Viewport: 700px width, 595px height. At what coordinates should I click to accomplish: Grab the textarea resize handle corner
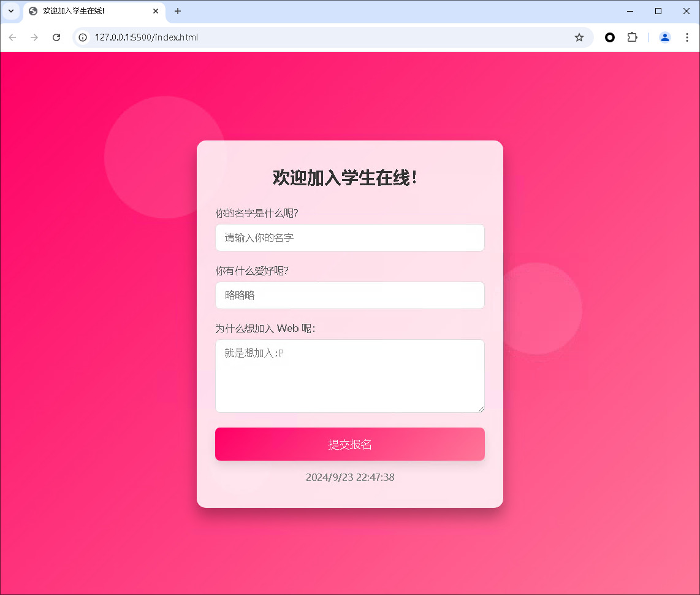point(481,409)
